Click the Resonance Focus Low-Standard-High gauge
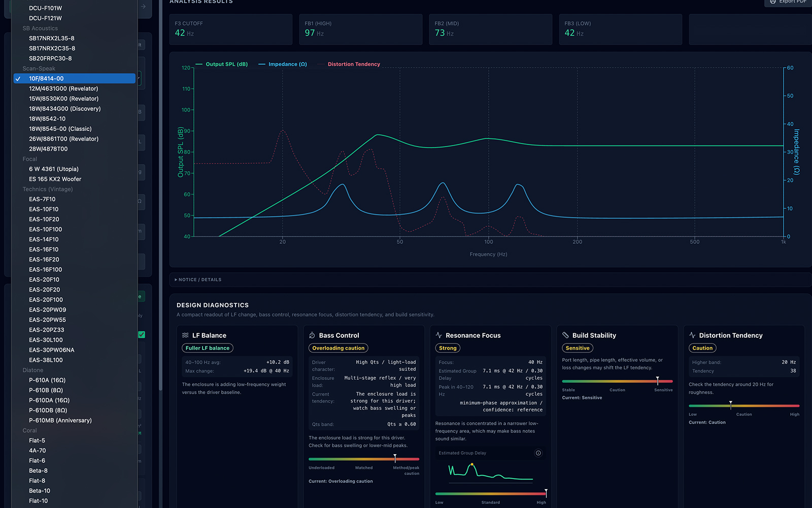 491,494
